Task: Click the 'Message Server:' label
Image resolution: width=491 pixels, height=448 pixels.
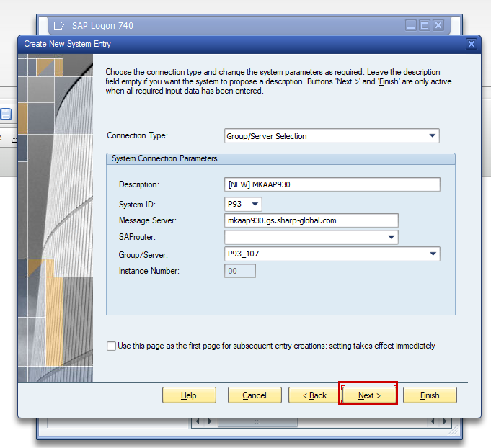Action: pos(148,220)
